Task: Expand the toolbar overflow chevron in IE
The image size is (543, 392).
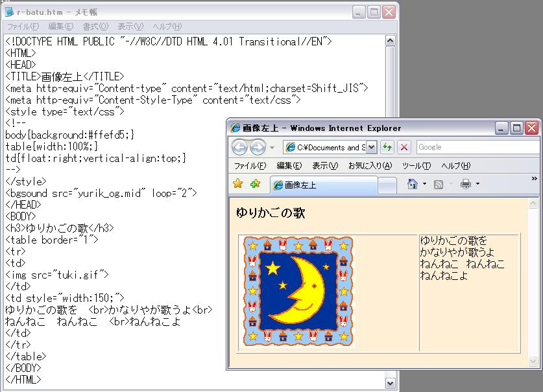Action: click(x=534, y=179)
